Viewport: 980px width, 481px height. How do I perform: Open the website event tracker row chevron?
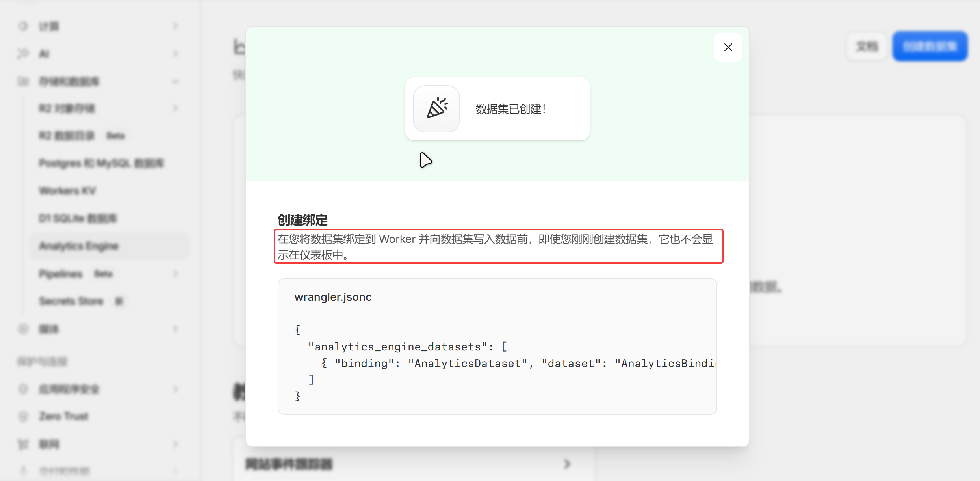pyautogui.click(x=567, y=464)
